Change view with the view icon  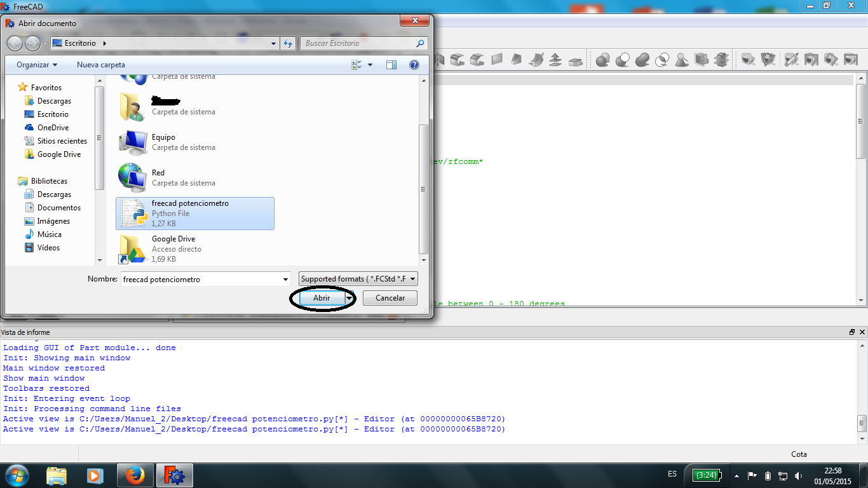tap(356, 65)
